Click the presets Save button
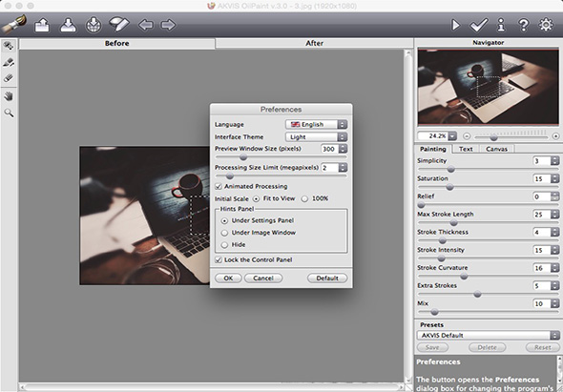The image size is (563, 392). (x=432, y=347)
